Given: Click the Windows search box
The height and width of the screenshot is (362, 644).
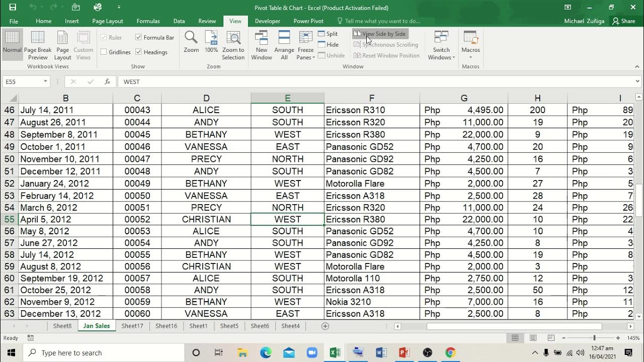Looking at the screenshot, I should (104, 352).
